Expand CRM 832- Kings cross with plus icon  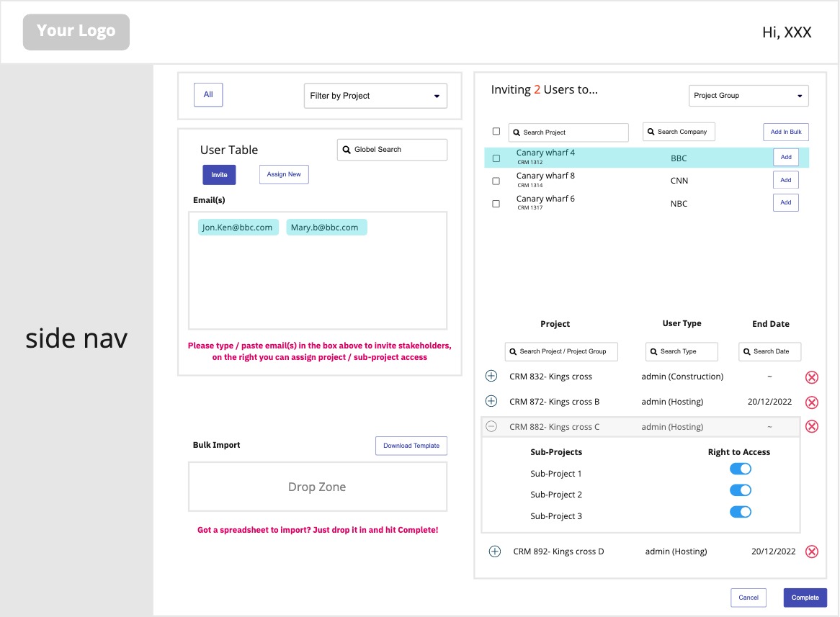491,376
